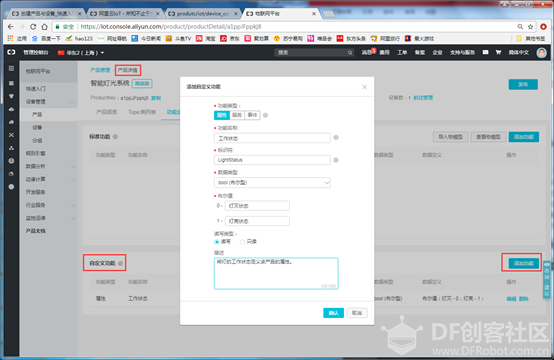Open 快速入门 in the sidebar
Viewport: 554px width, 360px height.
point(35,89)
